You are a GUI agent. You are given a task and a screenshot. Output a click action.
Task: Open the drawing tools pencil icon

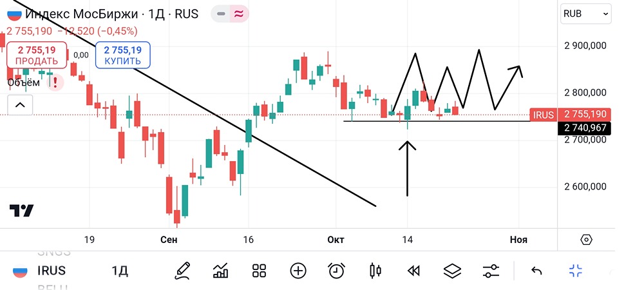click(182, 271)
